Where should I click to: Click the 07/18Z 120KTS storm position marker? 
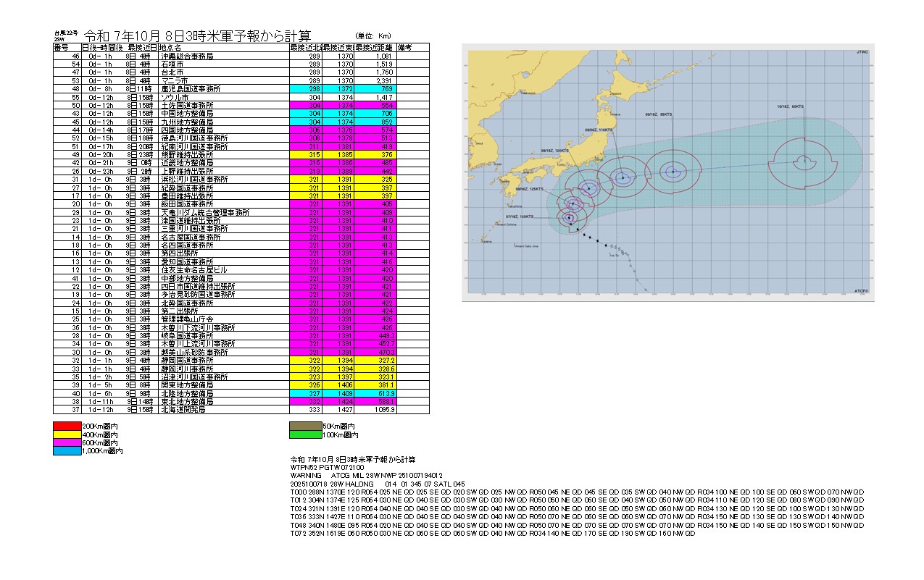570,217
